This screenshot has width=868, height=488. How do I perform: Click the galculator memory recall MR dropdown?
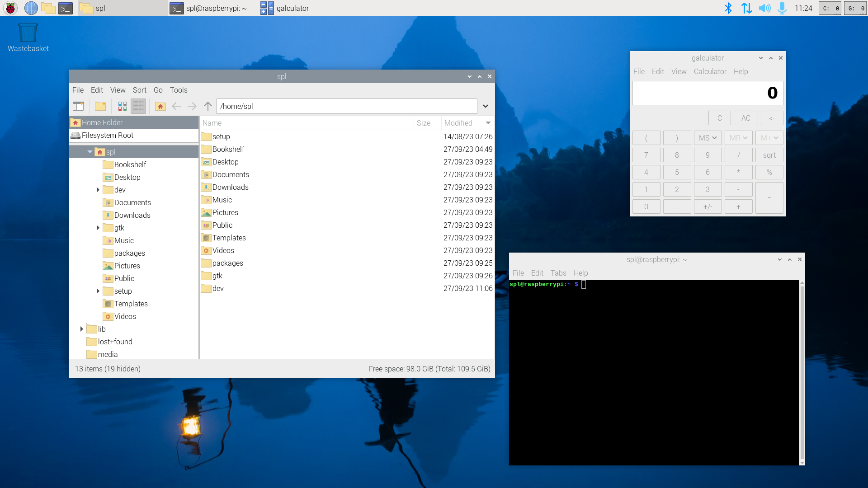[737, 138]
